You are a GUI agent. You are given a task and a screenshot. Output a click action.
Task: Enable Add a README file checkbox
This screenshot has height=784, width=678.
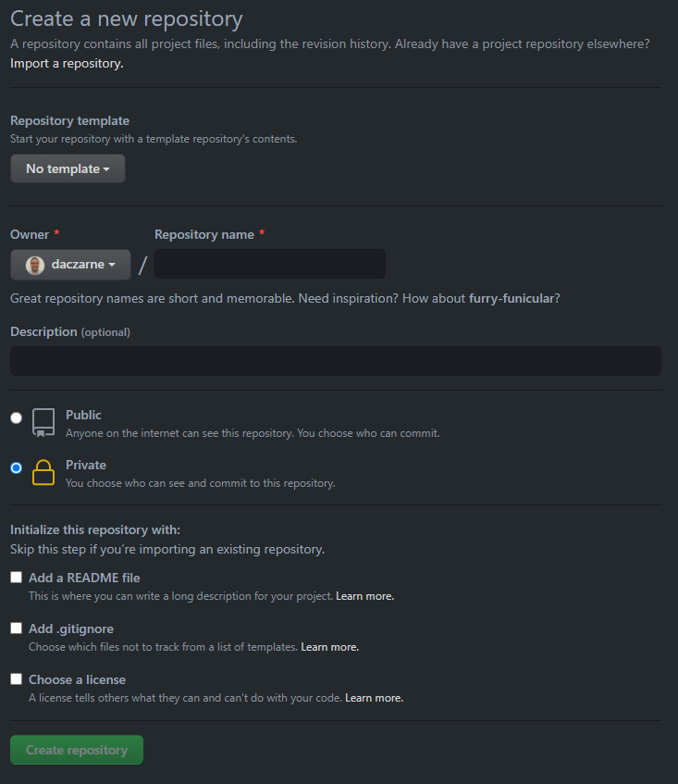17,578
